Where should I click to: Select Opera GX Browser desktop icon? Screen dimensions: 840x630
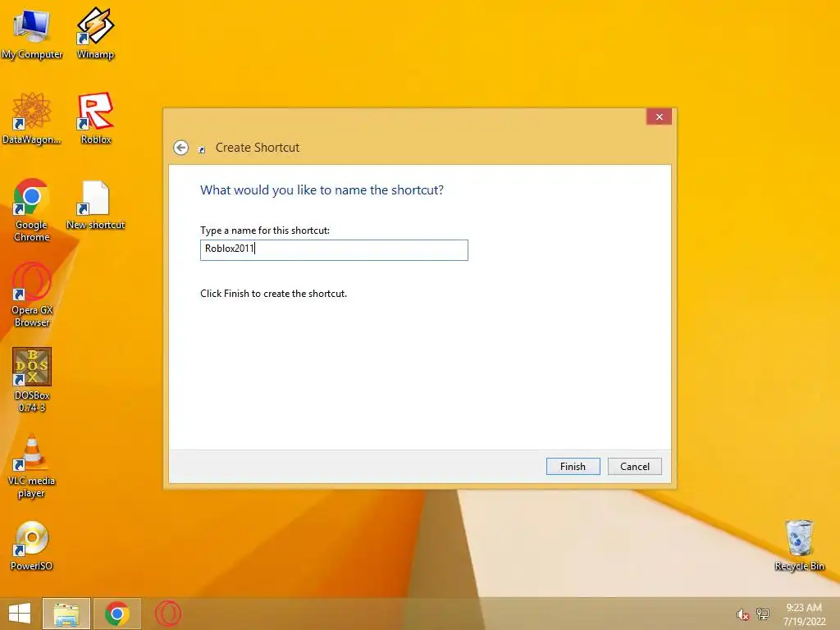32,294
